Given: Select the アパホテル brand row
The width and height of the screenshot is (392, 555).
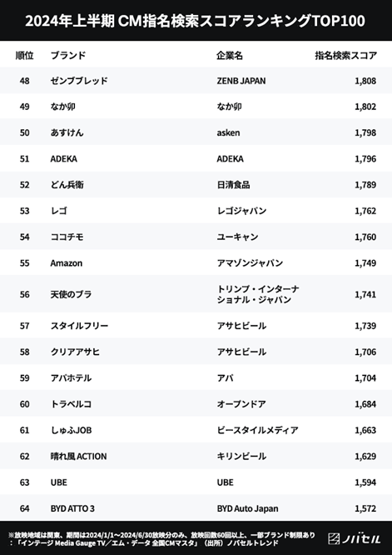Looking at the screenshot, I should 196,378.
